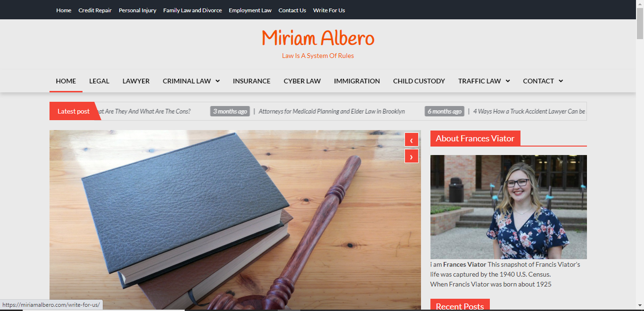Open Family Law and Divorce link

click(192, 10)
